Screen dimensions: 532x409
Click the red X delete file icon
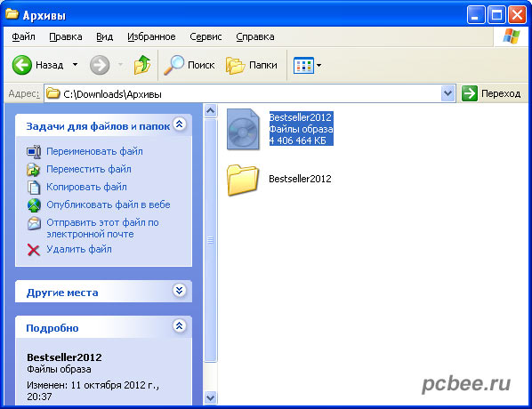[33, 250]
